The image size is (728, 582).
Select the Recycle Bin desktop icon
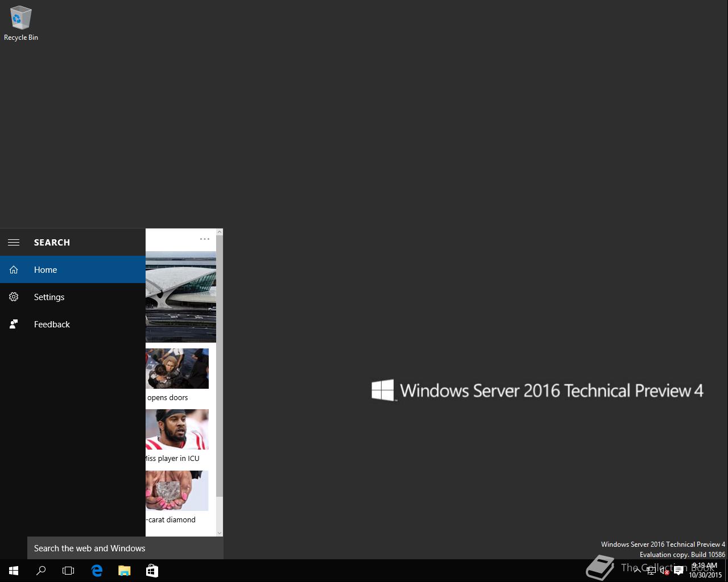[21, 24]
